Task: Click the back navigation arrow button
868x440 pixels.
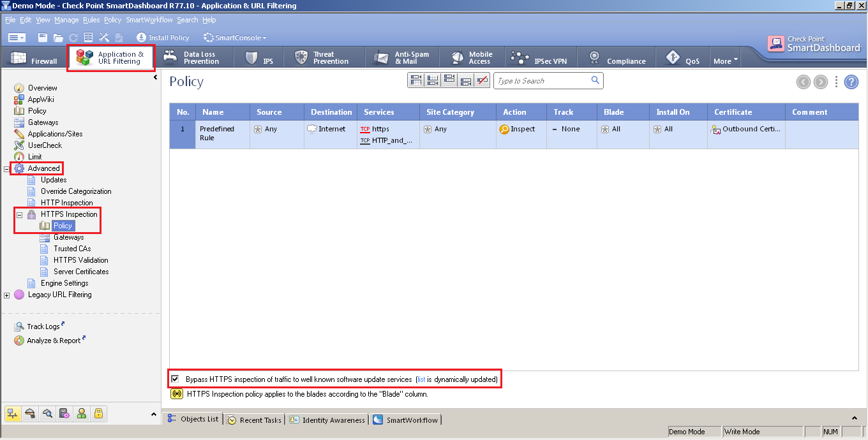Action: (x=804, y=82)
